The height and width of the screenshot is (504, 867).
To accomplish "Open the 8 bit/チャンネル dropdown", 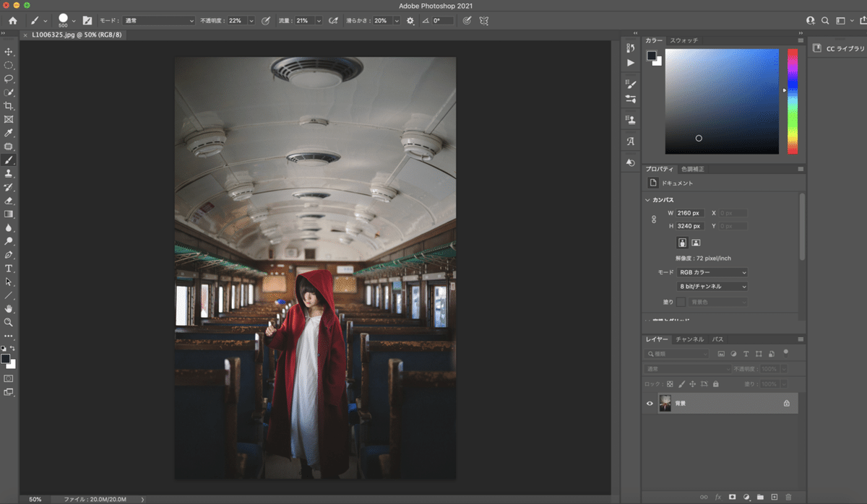I will pyautogui.click(x=712, y=287).
